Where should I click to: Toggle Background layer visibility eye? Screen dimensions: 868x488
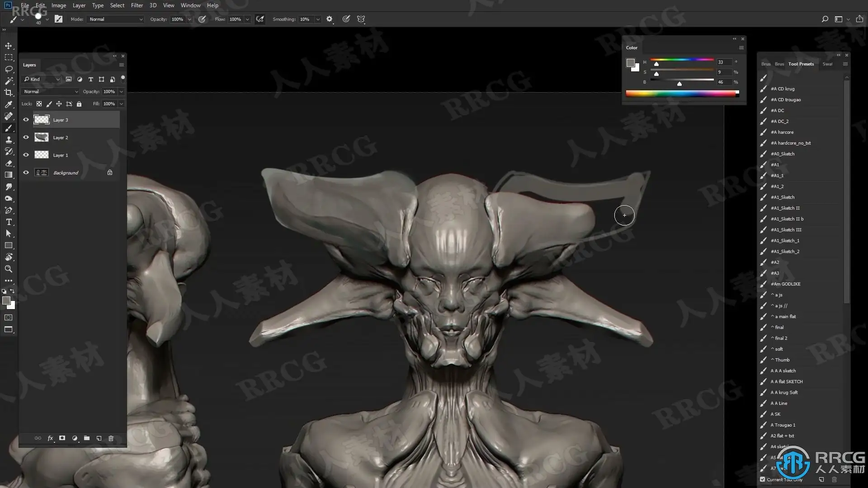tap(26, 173)
